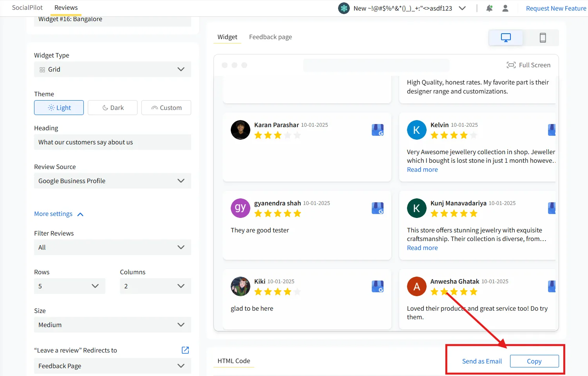Click the Google icon on Karan Parashar's review
This screenshot has height=376, width=588.
tap(377, 130)
